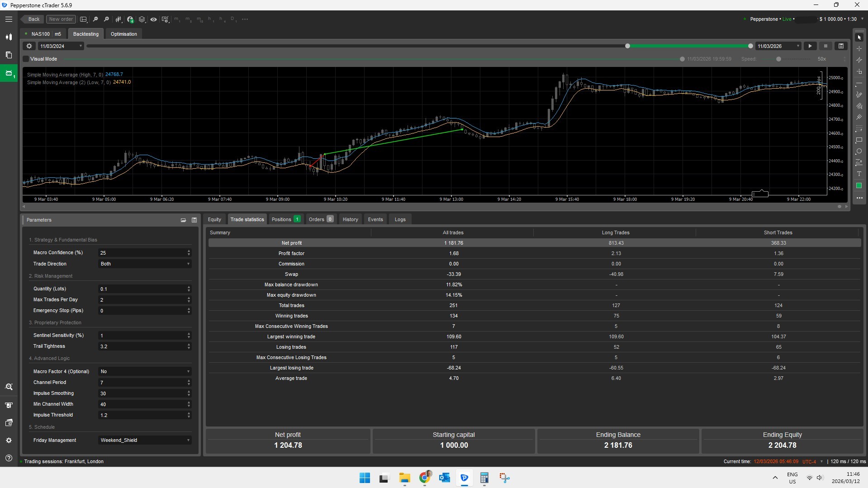Open the History tab in results panel
The image size is (868, 488).
point(350,219)
